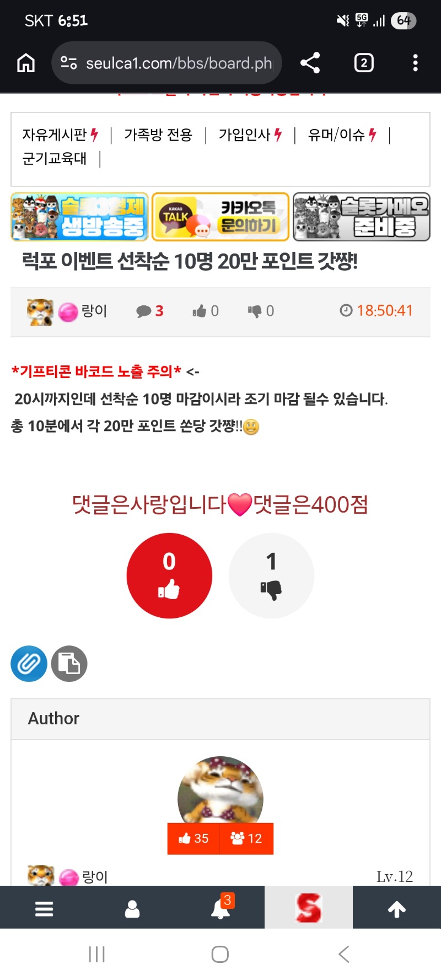Screen dimensions: 441x980
Task: Open the share icon in browser toolbar
Action: click(x=310, y=63)
